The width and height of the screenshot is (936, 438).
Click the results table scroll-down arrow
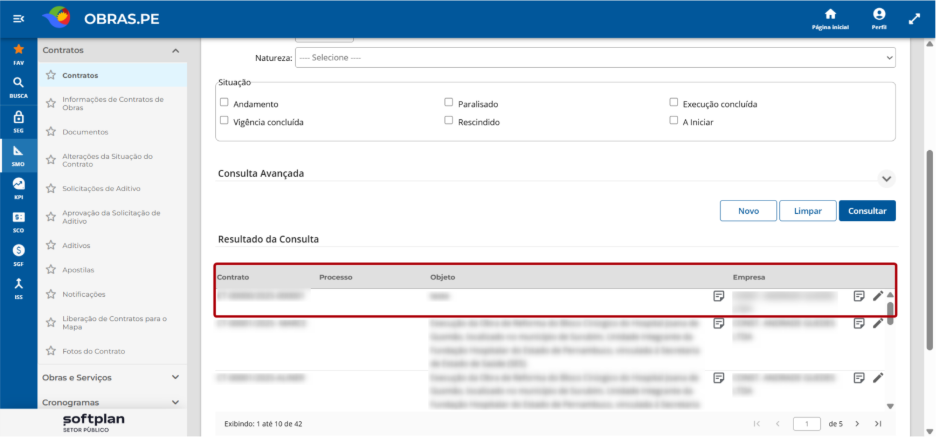[890, 406]
